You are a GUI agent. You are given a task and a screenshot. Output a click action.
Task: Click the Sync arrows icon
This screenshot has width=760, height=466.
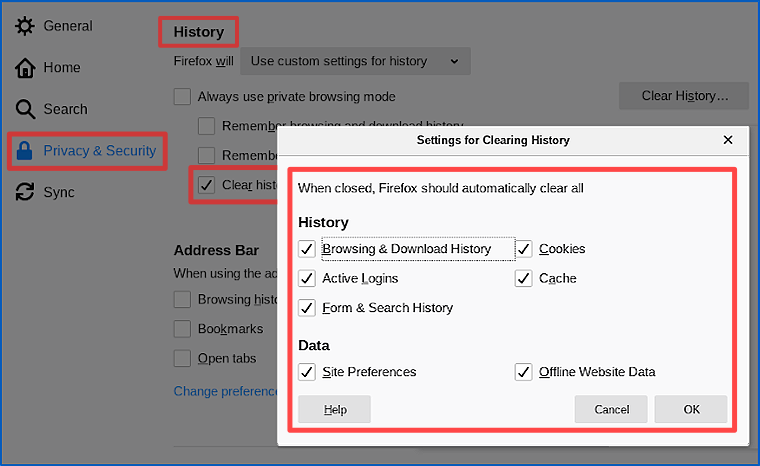tap(25, 192)
